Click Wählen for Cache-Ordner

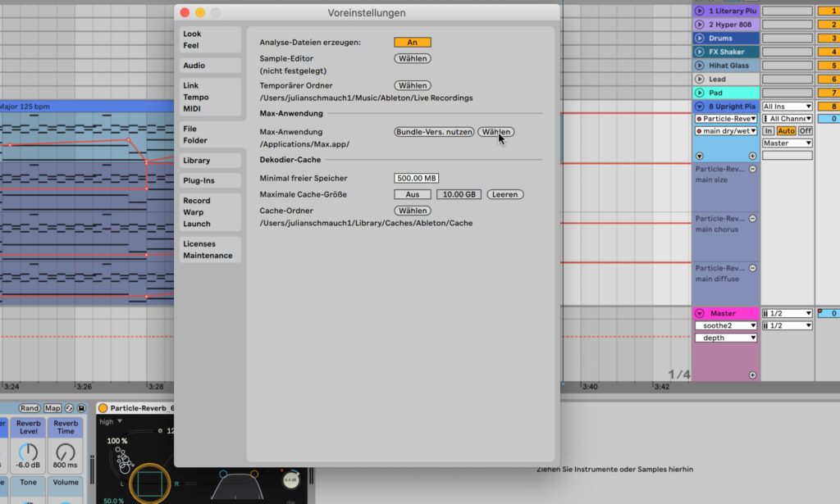pyautogui.click(x=413, y=211)
